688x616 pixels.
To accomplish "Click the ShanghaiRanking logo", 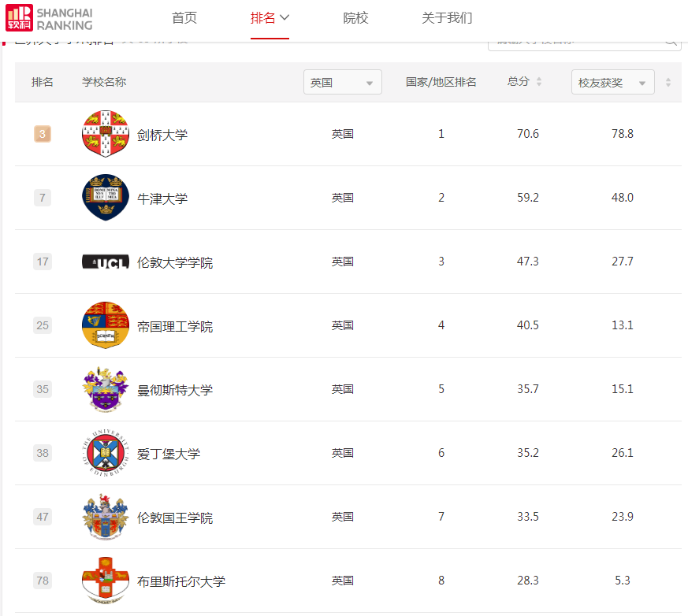I will click(x=49, y=18).
